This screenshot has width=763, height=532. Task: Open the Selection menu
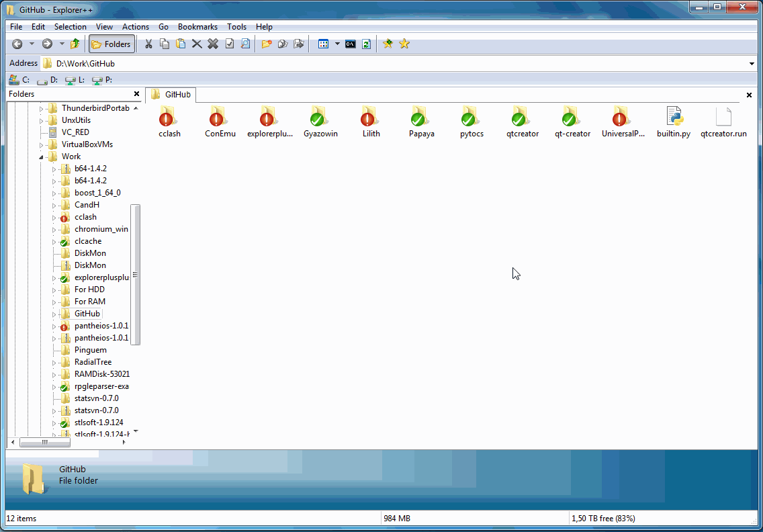(70, 27)
